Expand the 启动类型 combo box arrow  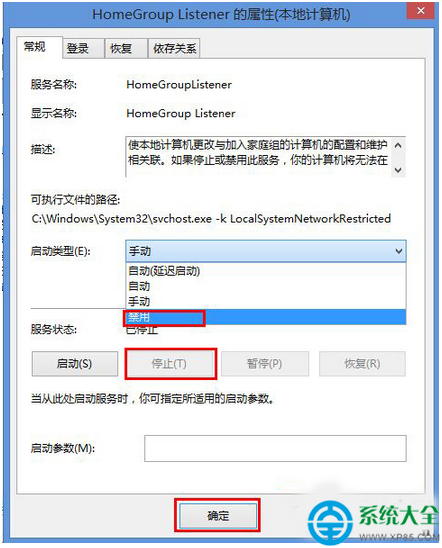pyautogui.click(x=398, y=251)
